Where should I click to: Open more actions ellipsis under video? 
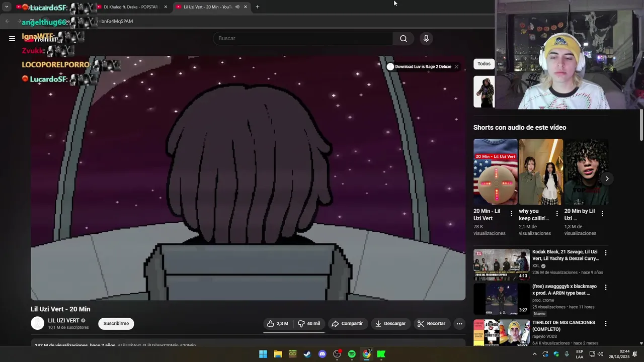pyautogui.click(x=459, y=324)
